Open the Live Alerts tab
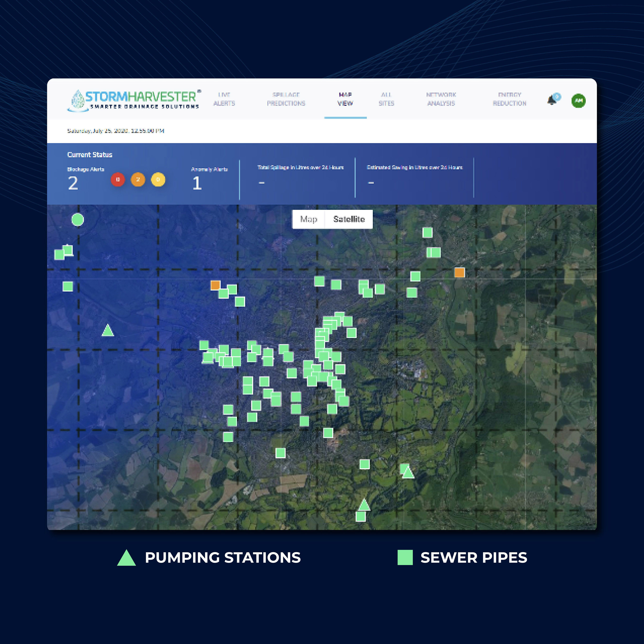This screenshot has height=644, width=644. (x=224, y=99)
